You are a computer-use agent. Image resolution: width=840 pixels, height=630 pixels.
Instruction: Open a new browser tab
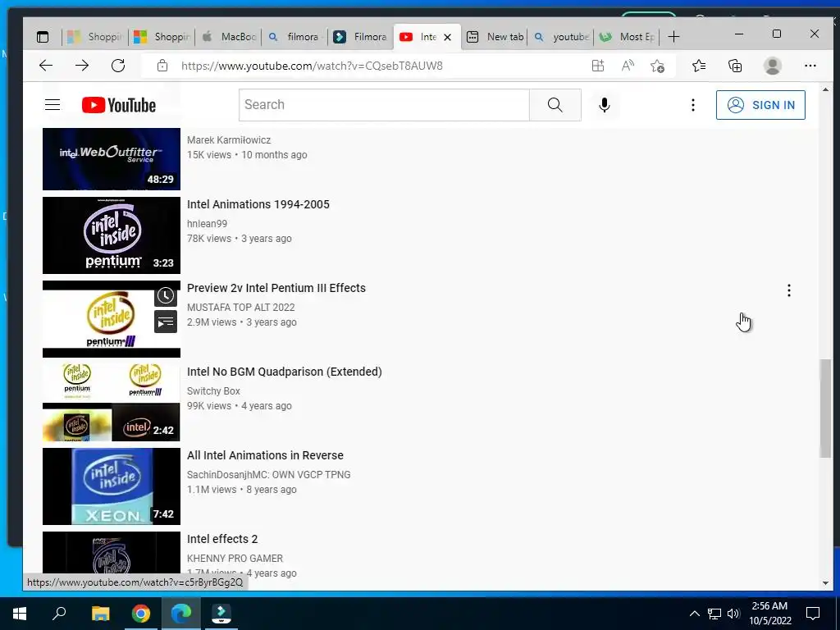click(x=674, y=37)
